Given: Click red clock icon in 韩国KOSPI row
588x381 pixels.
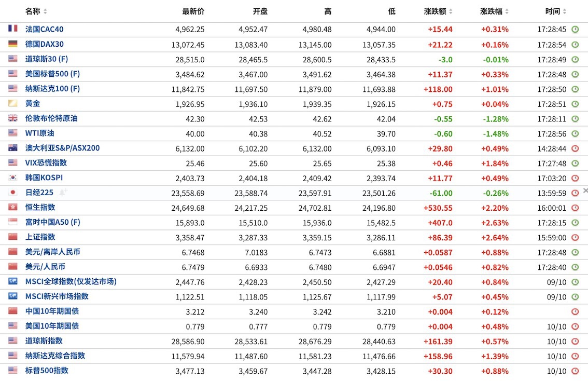Looking at the screenshot, I should click(575, 178).
